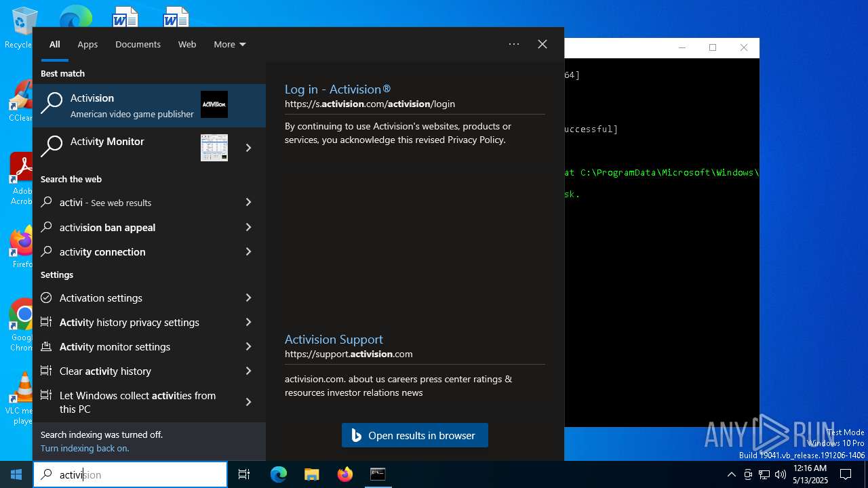868x488 pixels.
Task: Select the VLC media player desktop shortcut
Action: 20,399
